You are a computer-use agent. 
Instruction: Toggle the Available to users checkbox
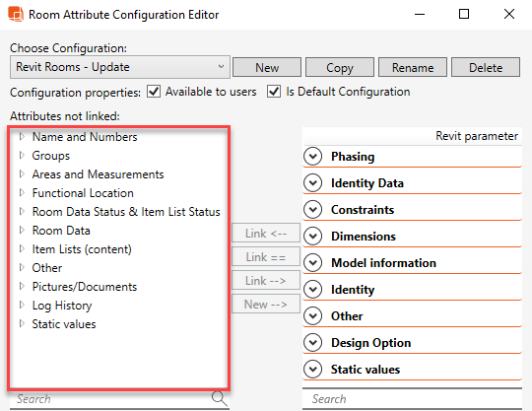[154, 92]
